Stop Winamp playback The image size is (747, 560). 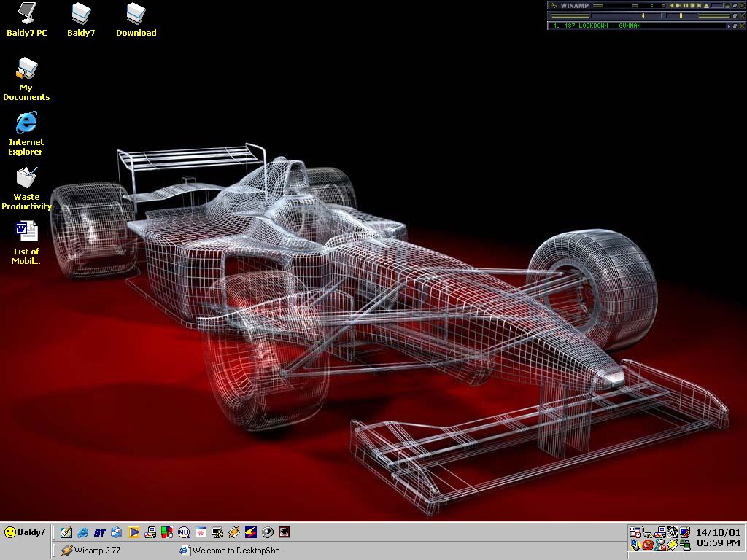pos(692,5)
